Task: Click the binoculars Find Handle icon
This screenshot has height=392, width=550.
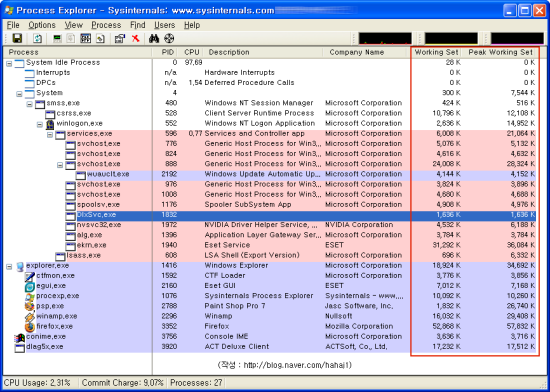Action: [x=154, y=38]
